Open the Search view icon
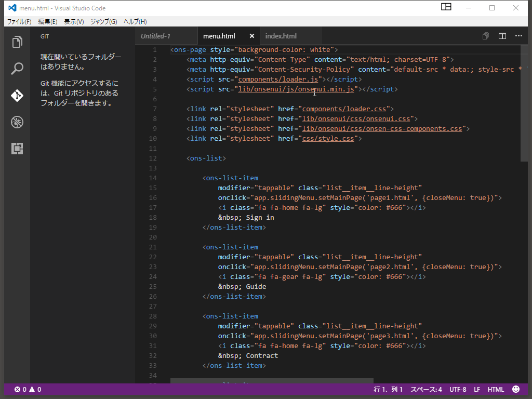The width and height of the screenshot is (532, 399). 17,69
